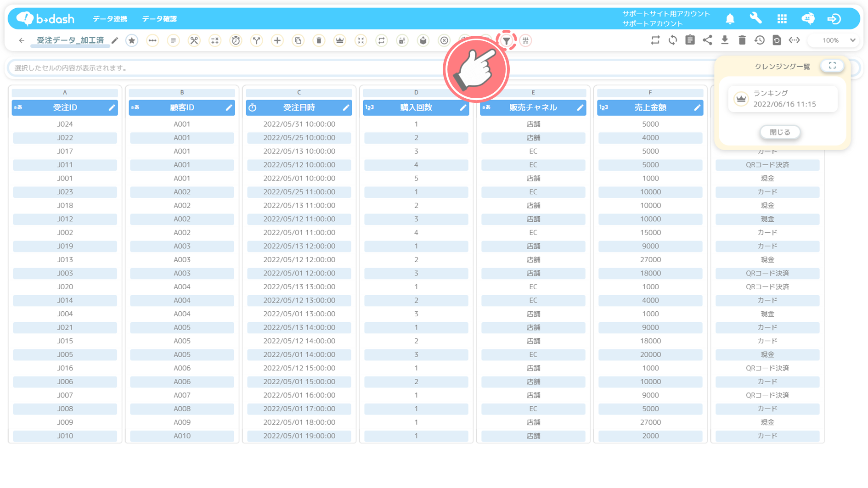This screenshot has height=488, width=868.
Task: Click the grey repeat arrows icon
Action: (655, 40)
